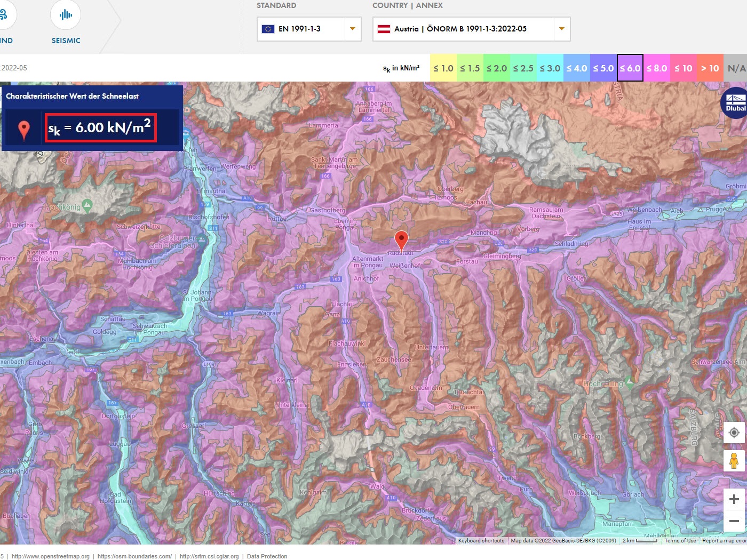Click the sk = 6.00 kN/m² value
747x560 pixels.
(x=101, y=128)
